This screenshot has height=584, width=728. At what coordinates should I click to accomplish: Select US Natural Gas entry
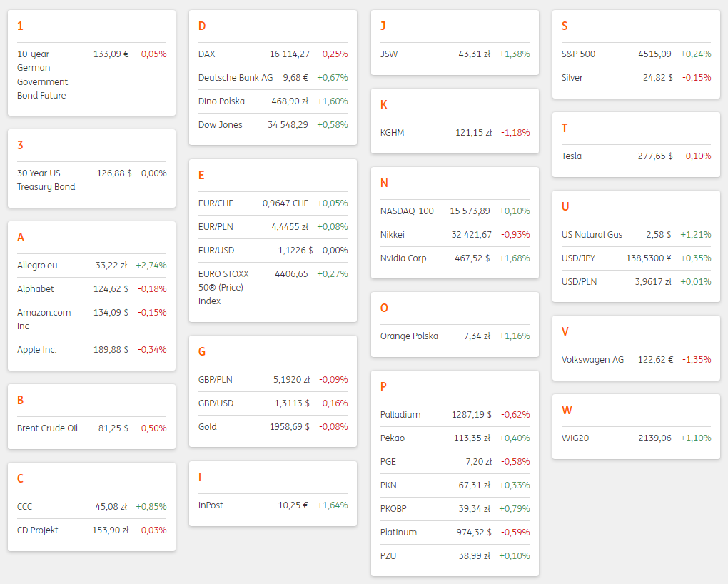tap(592, 235)
